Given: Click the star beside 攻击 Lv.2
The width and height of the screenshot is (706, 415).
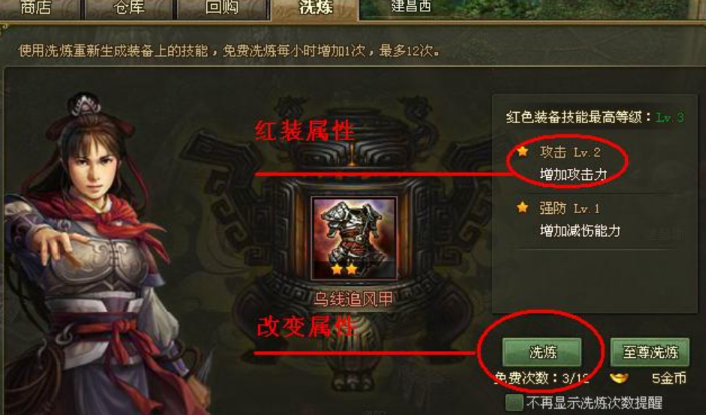Looking at the screenshot, I should (522, 152).
